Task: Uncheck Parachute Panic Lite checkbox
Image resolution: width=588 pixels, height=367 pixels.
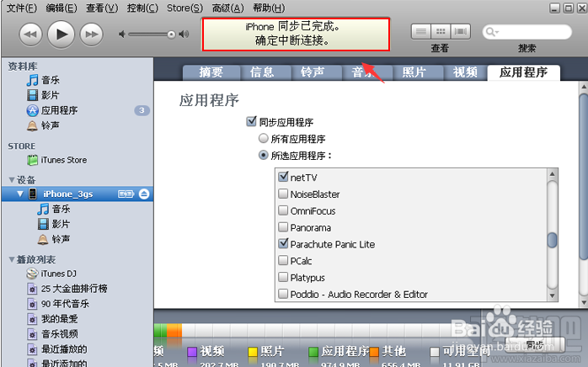Action: pyautogui.click(x=283, y=243)
